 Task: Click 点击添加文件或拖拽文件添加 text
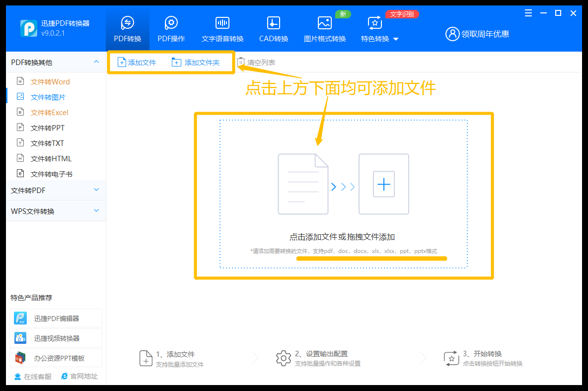click(342, 237)
